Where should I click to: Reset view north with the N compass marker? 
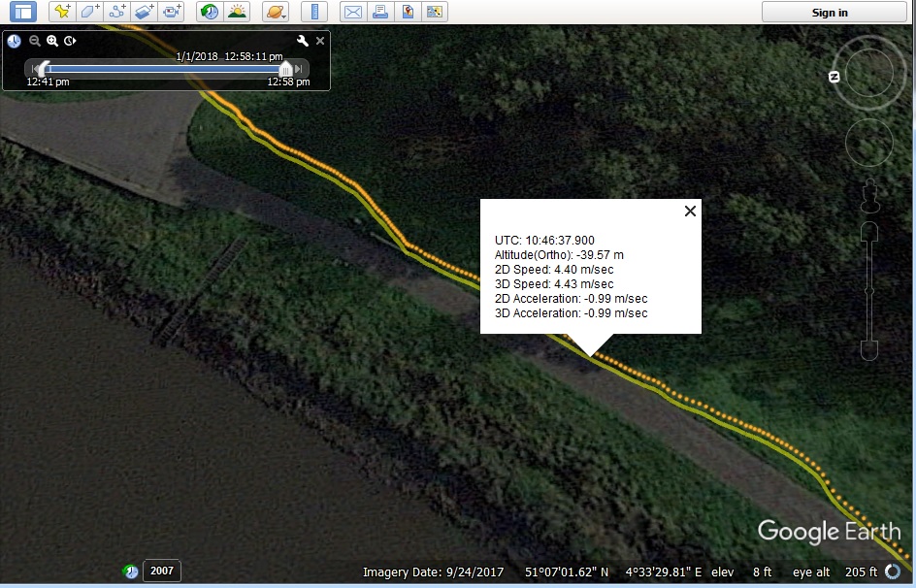(x=834, y=77)
